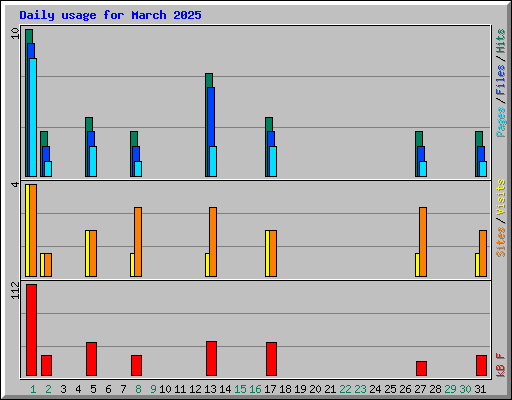Click the y-axis value '4'
The height and width of the screenshot is (400, 512).
tap(15, 184)
